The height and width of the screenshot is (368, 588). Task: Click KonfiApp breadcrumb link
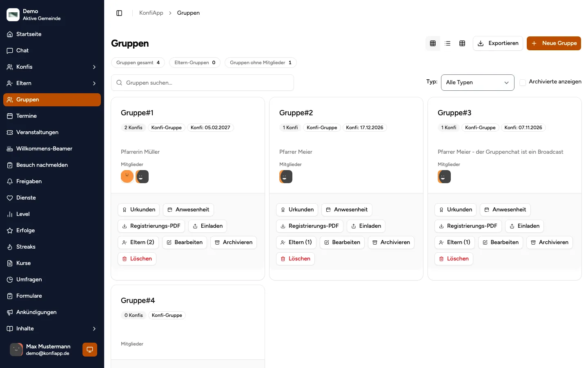click(x=151, y=13)
